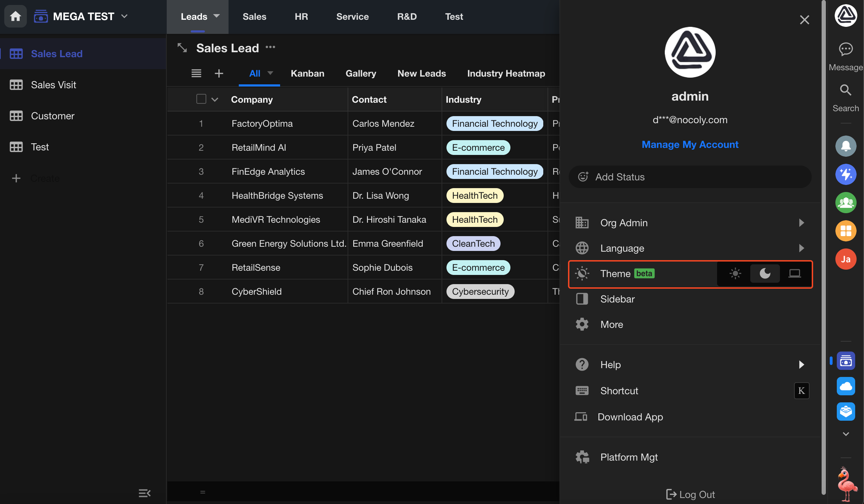Click the blue cloud app icon
The image size is (864, 504).
click(x=846, y=386)
